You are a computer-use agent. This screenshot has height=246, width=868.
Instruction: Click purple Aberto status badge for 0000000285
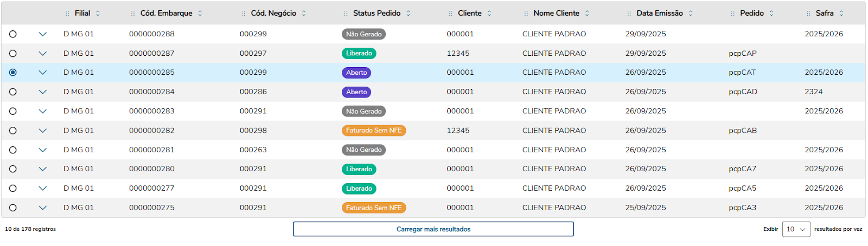coord(356,73)
